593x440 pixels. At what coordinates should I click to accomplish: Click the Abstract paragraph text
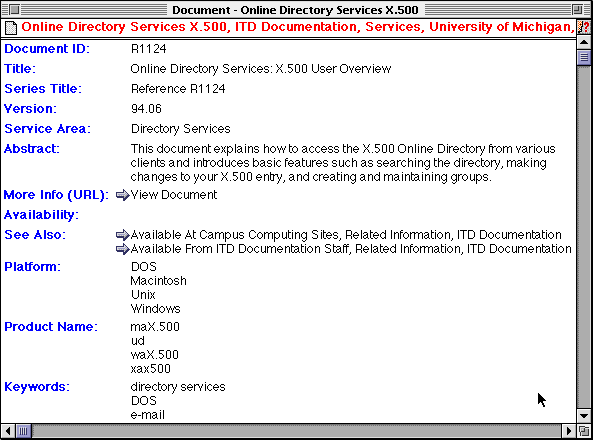343,163
